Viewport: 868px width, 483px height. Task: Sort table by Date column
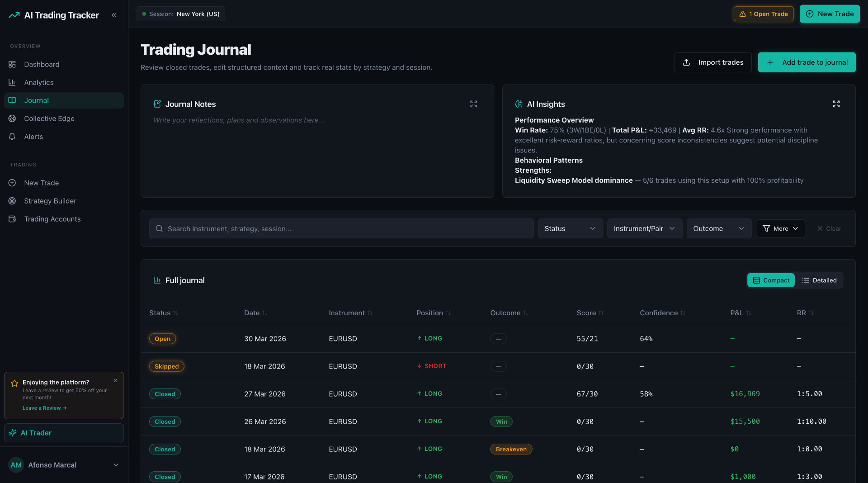(256, 313)
